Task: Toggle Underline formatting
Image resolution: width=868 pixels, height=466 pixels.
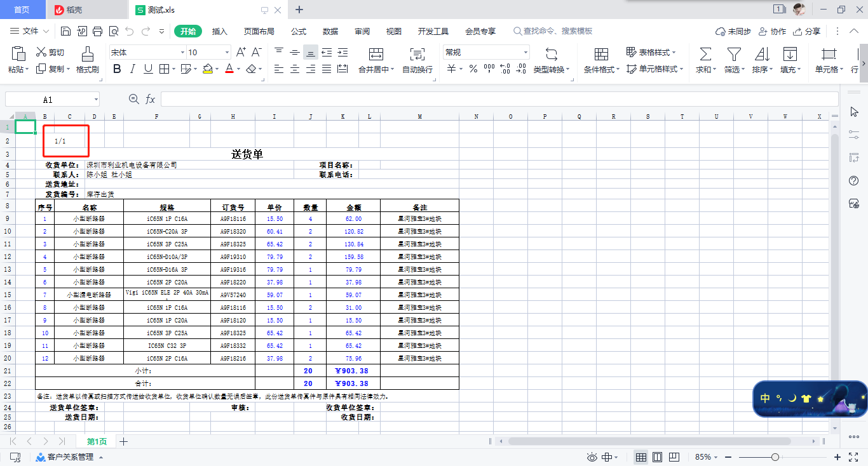Action: 148,69
